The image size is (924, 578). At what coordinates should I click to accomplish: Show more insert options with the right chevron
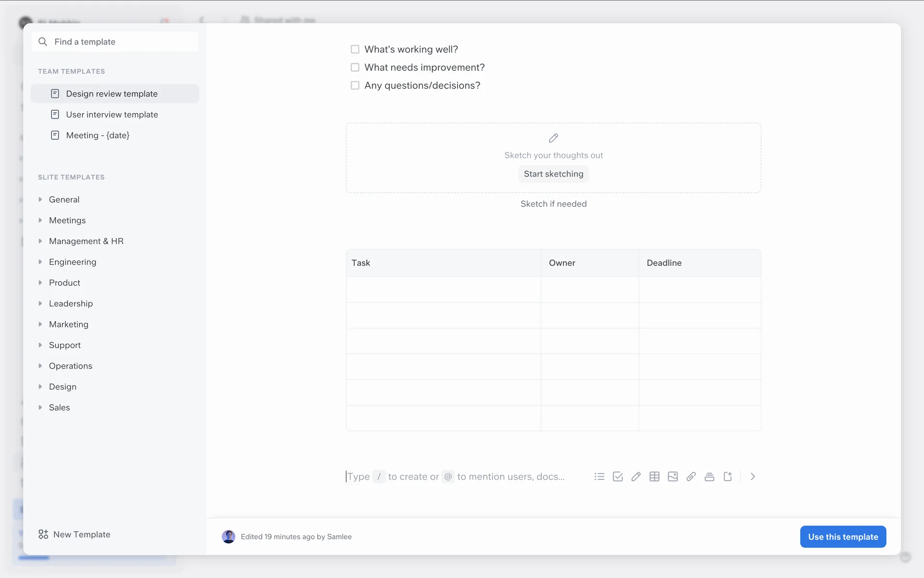pos(753,476)
